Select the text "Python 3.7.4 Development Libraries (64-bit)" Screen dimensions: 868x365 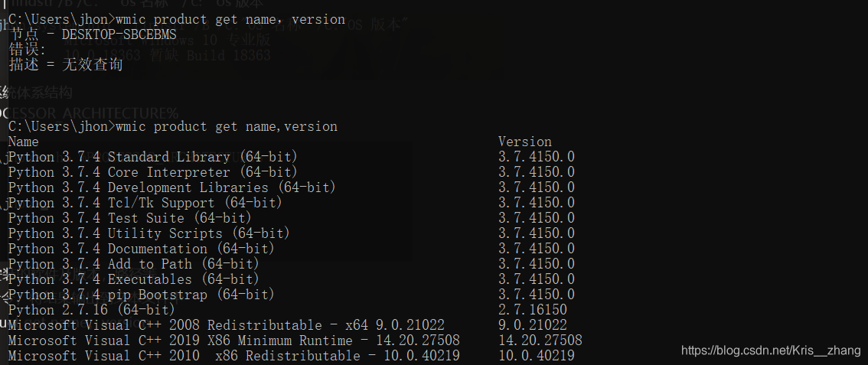(x=172, y=187)
